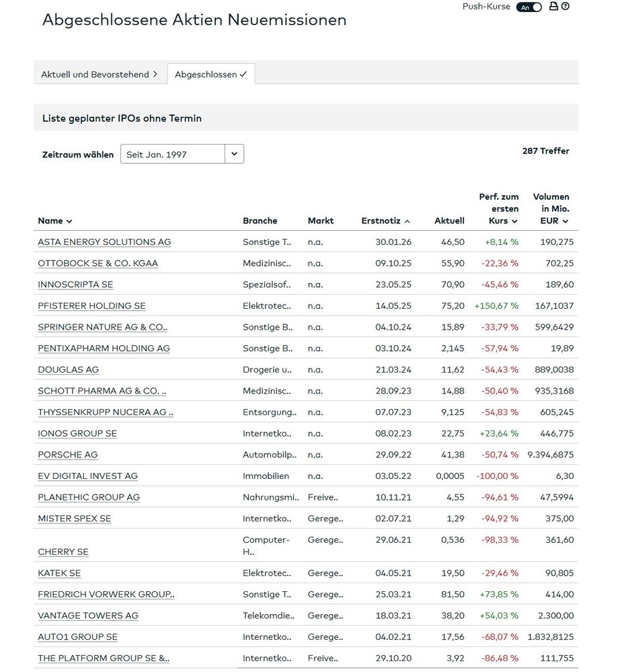
Task: Open DOUGLAS AG link
Action: (x=68, y=370)
